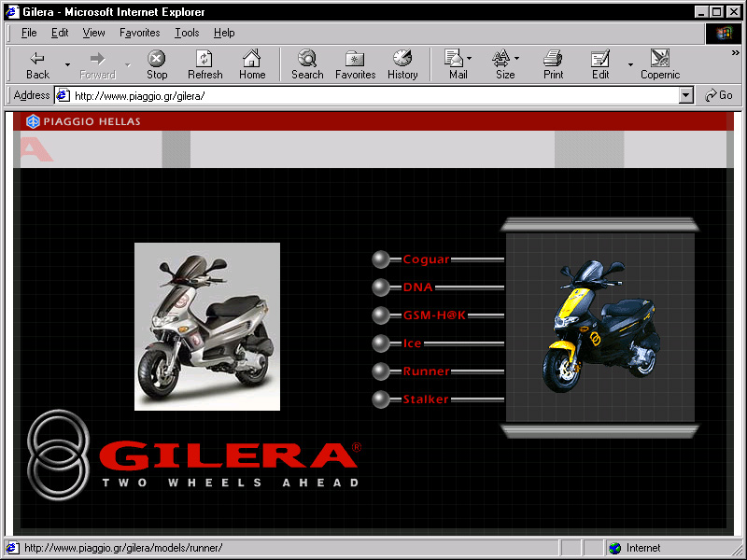Expand the Mail button dropdown arrow
The image size is (747, 560).
470,59
